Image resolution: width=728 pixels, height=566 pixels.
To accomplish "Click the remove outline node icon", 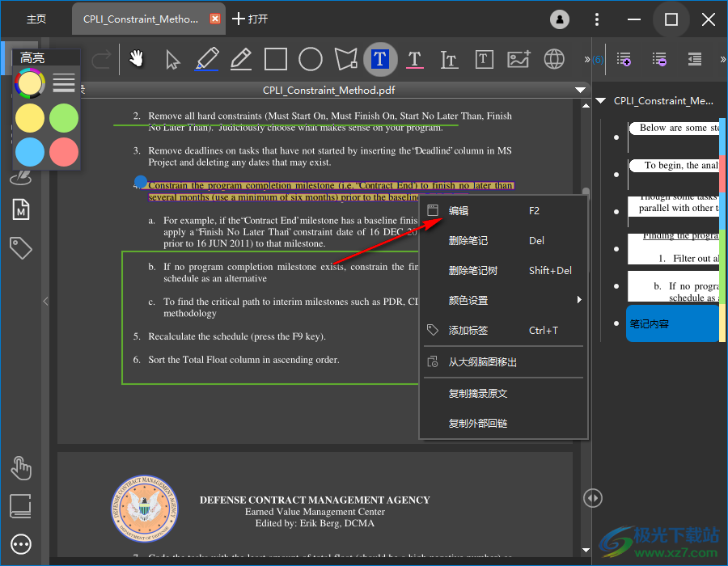I will 659,59.
